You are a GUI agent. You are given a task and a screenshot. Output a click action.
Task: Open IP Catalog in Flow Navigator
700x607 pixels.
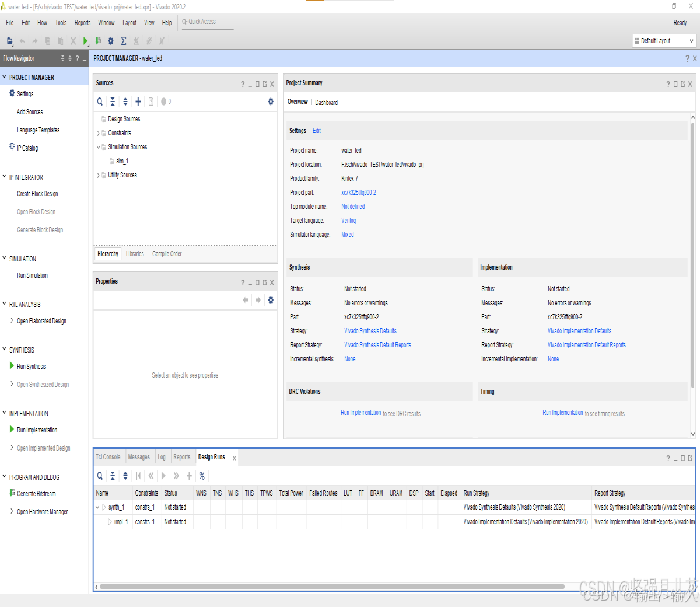(x=27, y=148)
